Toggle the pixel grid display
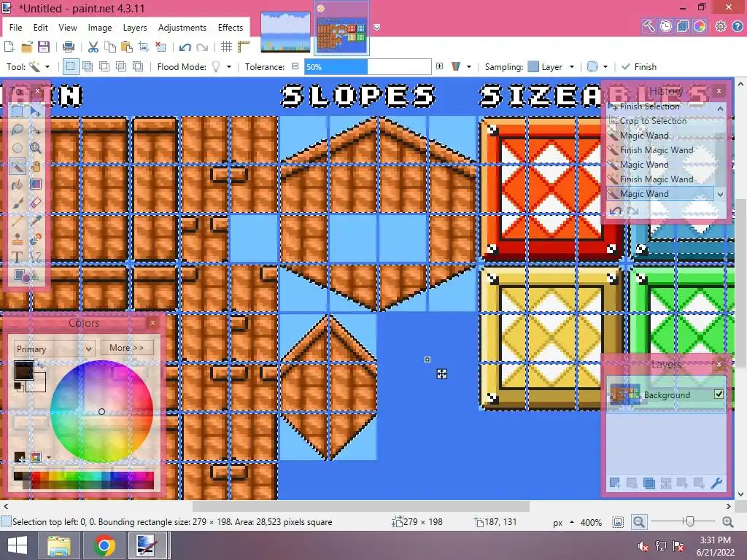This screenshot has width=747, height=560. (226, 47)
